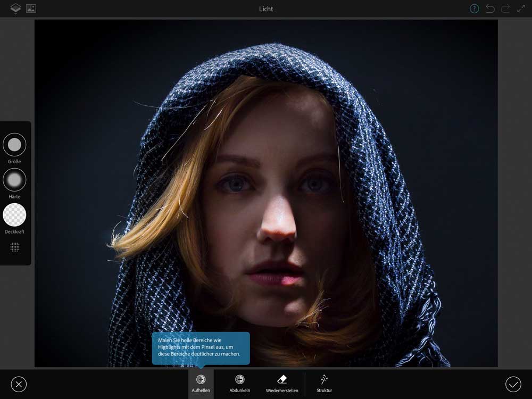Image resolution: width=532 pixels, height=399 pixels.
Task: Switch to the Abdunkeln tool
Action: (x=240, y=384)
